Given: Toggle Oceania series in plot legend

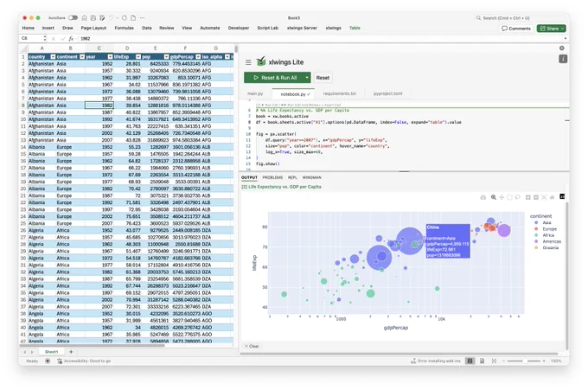Looking at the screenshot, I should 546,247.
